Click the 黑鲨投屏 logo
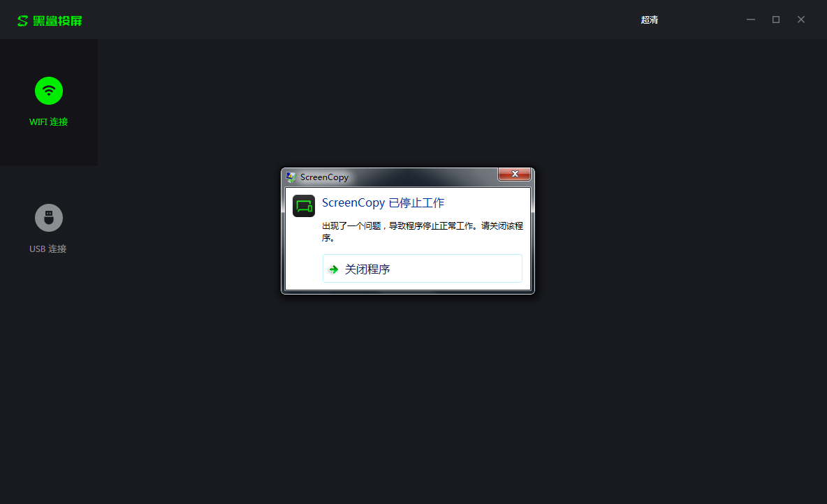Screen dimensions: 827x504 [50, 20]
